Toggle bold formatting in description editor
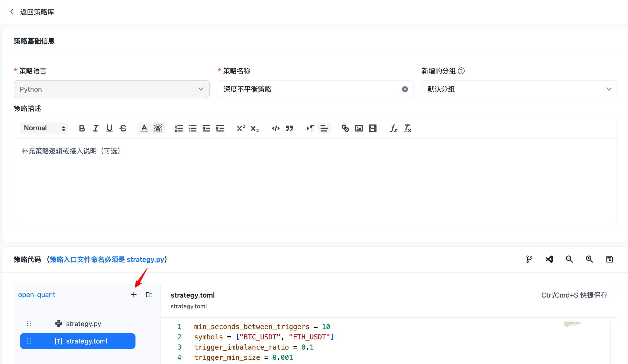Screen dimensions: 628x364 coord(82,128)
